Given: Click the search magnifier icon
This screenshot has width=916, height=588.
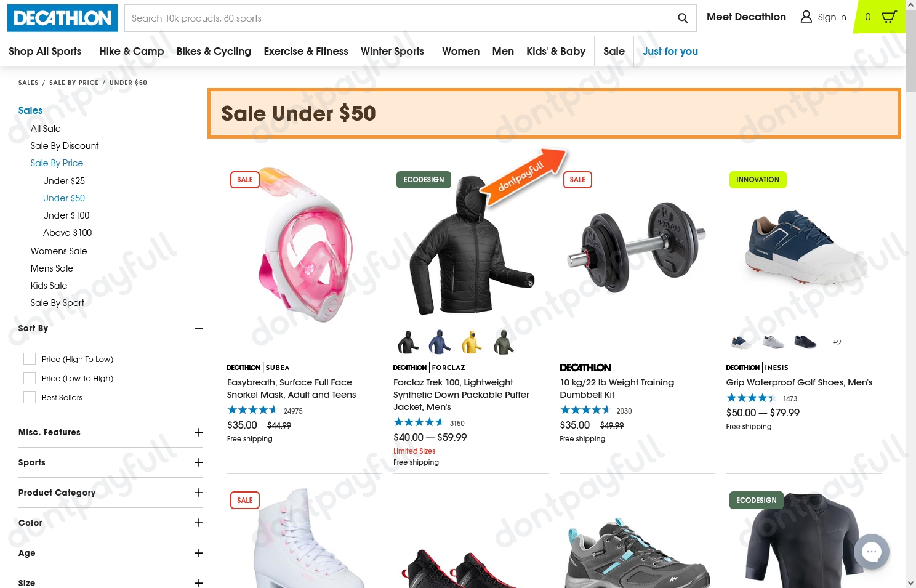Looking at the screenshot, I should tap(682, 18).
